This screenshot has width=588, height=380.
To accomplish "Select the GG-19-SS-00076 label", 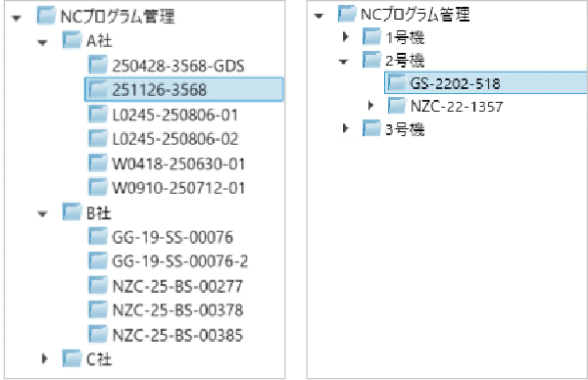I will coord(172,237).
